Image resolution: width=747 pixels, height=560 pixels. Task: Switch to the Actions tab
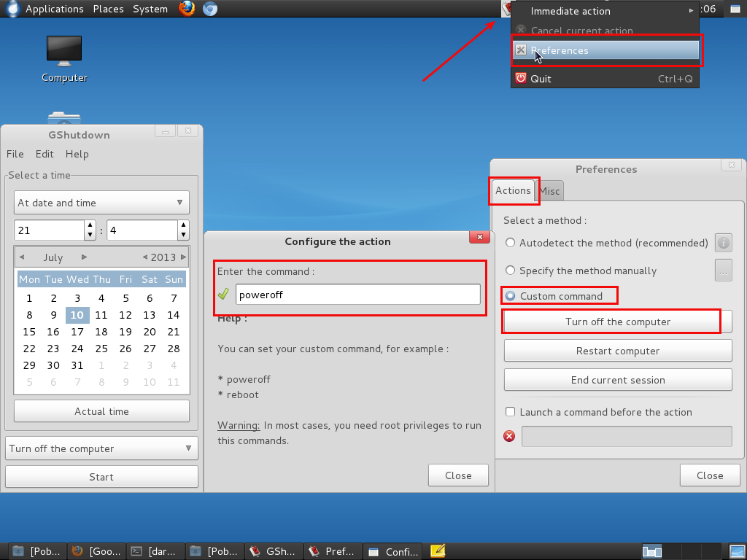(513, 190)
